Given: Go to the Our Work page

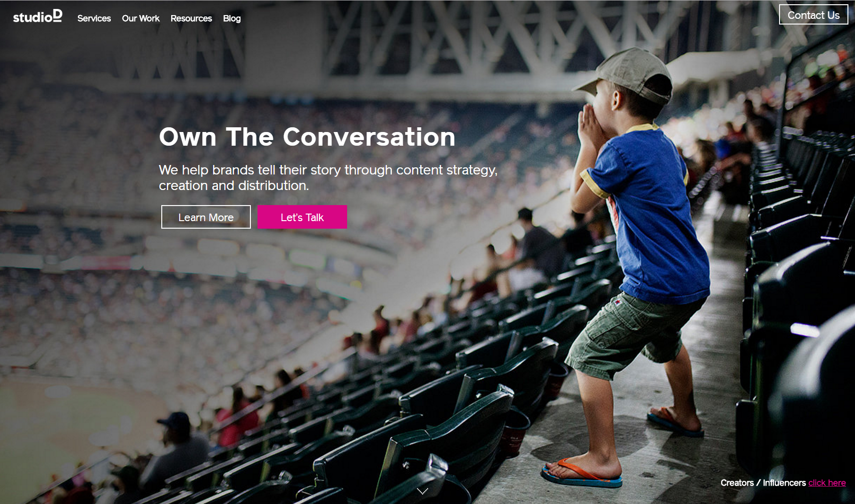Looking at the screenshot, I should (141, 18).
